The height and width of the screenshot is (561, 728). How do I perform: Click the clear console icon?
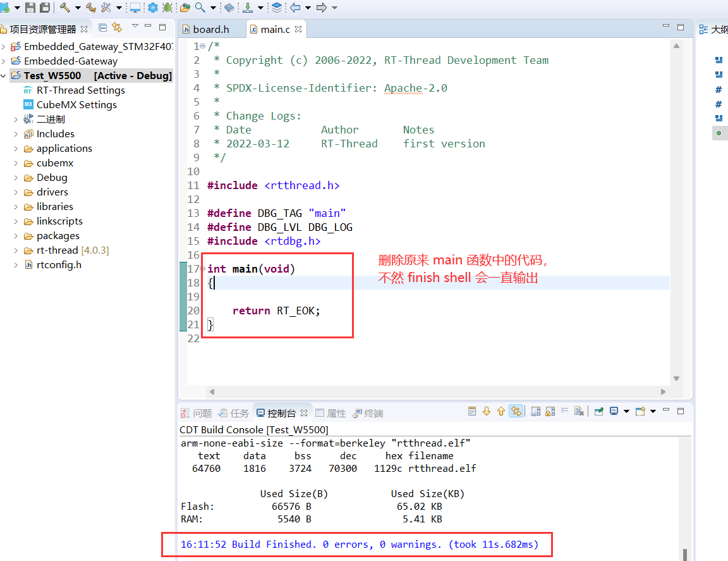[x=579, y=412]
